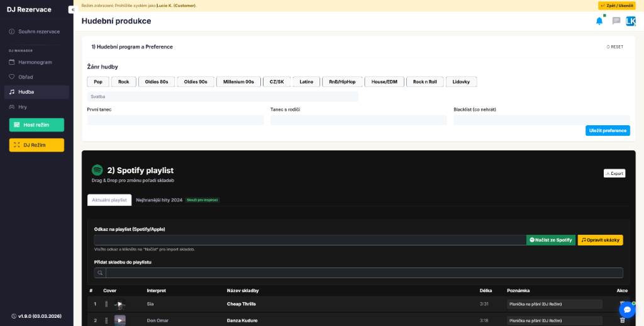Collapse the sidebar with the arrow toggle
The image size is (644, 326).
click(73, 9)
